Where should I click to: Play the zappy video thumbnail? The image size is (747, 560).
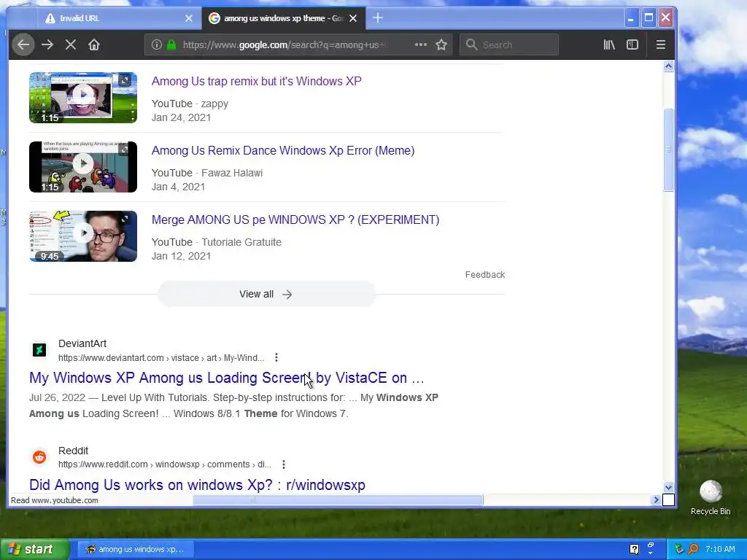coord(83,98)
